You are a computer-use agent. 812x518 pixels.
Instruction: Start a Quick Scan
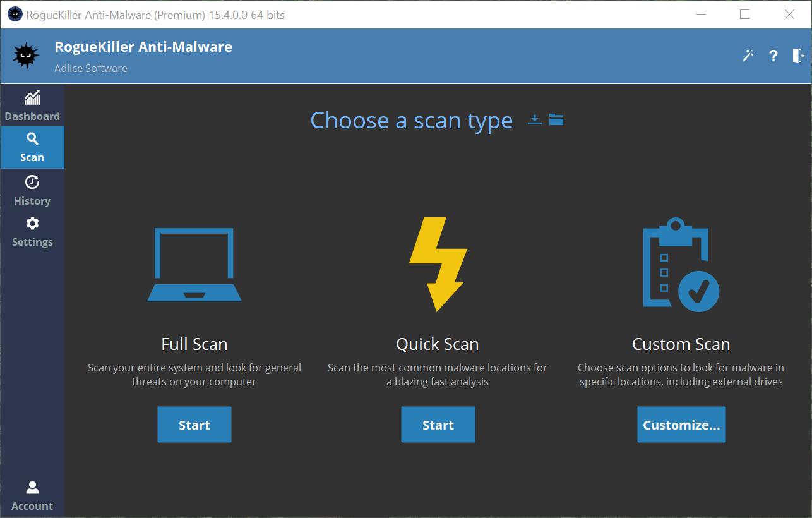(x=438, y=424)
